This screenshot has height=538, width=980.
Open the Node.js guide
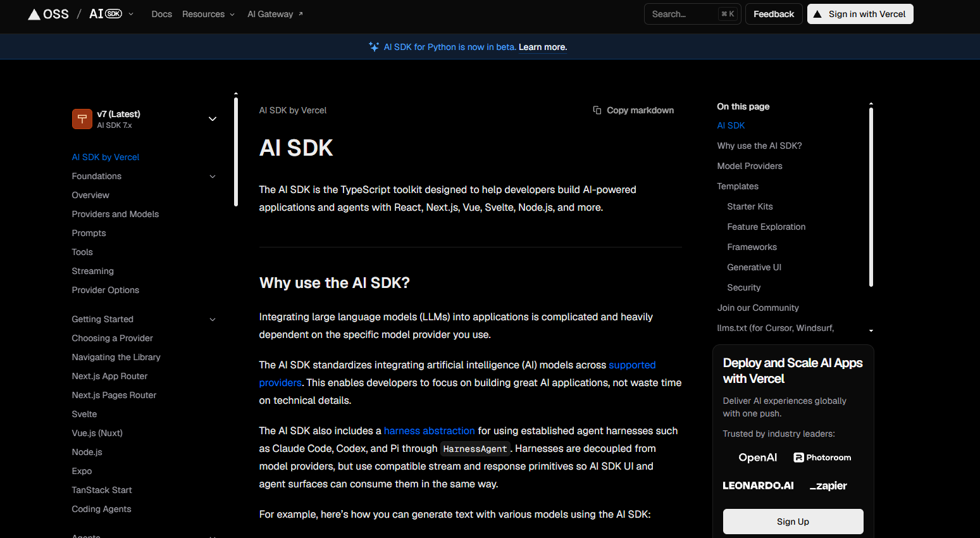[x=87, y=452]
